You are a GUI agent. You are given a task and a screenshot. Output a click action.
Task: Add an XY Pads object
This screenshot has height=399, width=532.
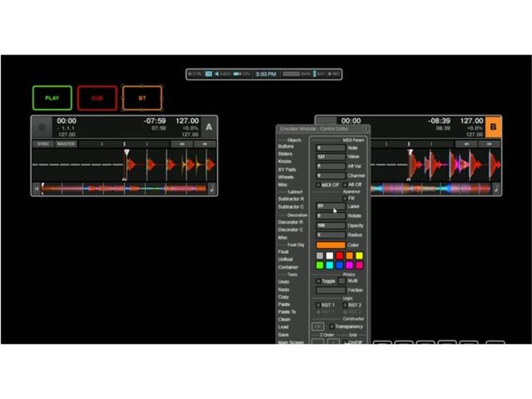pos(287,170)
